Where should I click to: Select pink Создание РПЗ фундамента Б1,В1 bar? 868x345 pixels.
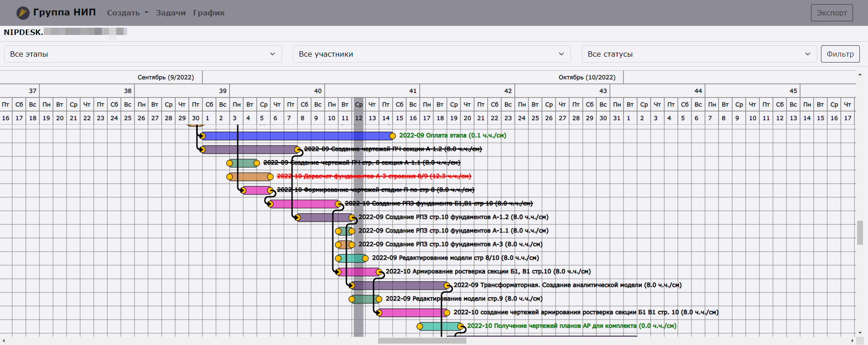pos(304,204)
